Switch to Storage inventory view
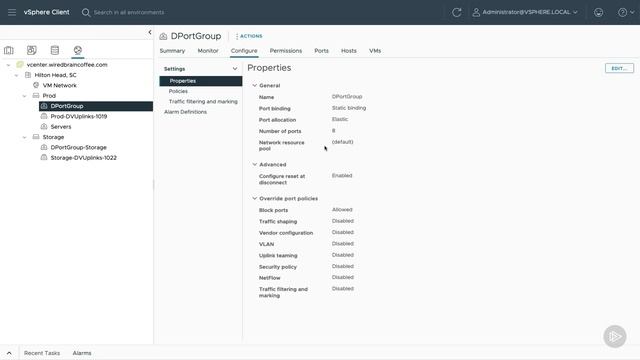 [x=55, y=50]
